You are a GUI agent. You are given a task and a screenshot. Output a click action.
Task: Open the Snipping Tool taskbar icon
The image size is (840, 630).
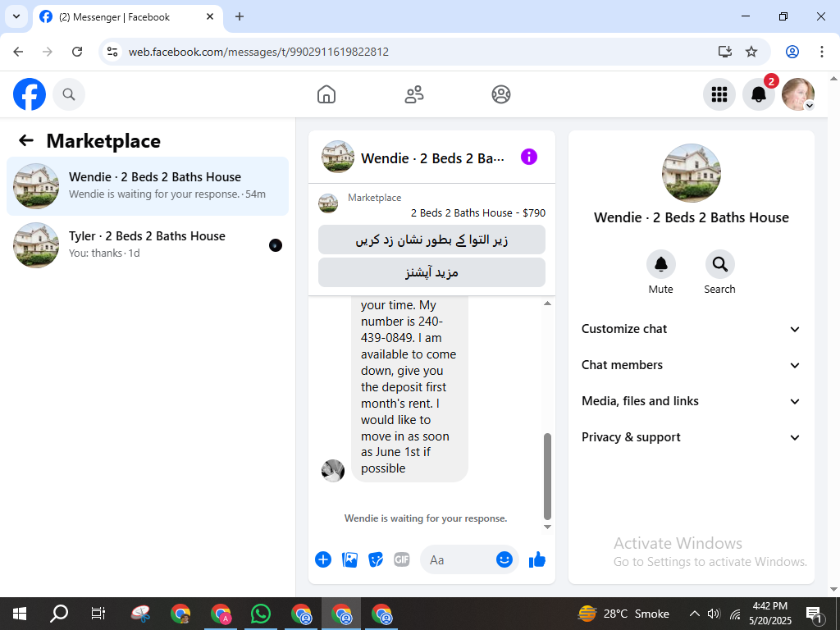(141, 614)
